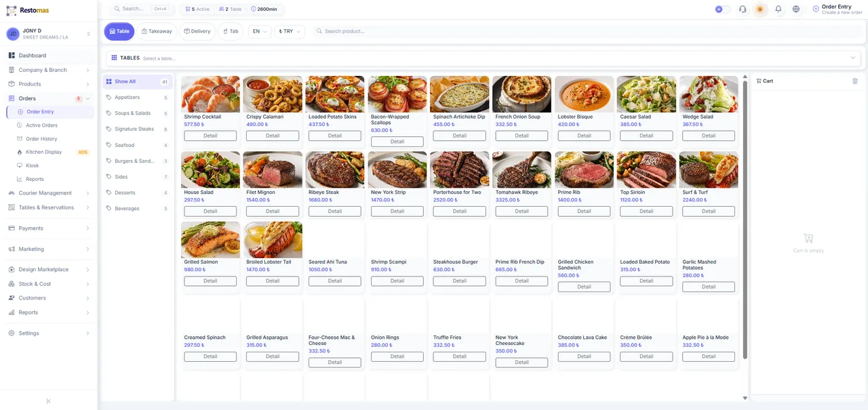Click the Courier Management icon

(12, 193)
